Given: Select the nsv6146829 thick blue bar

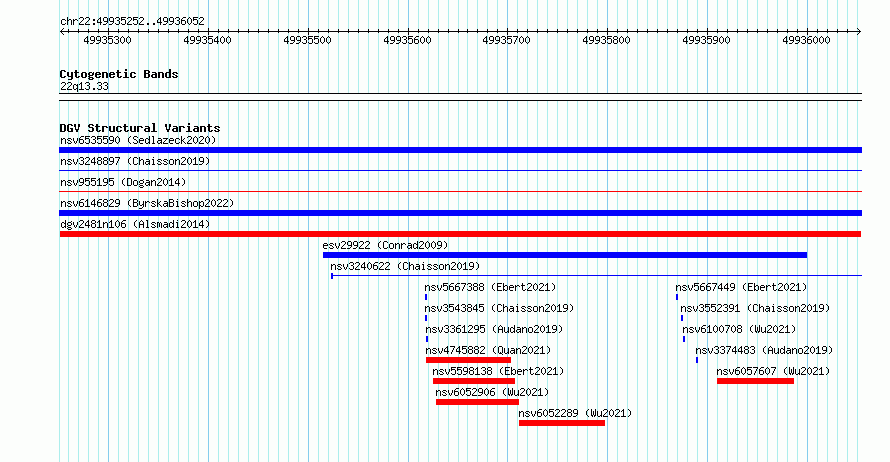Looking at the screenshot, I should coord(460,213).
